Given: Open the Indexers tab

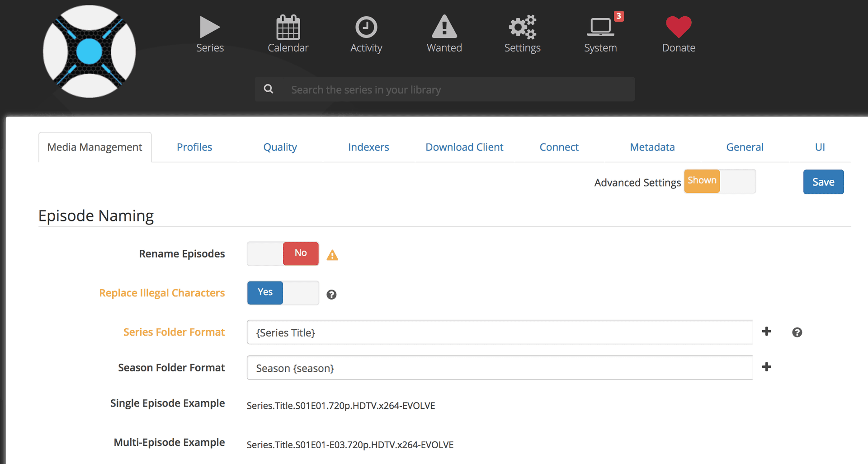Looking at the screenshot, I should (368, 147).
